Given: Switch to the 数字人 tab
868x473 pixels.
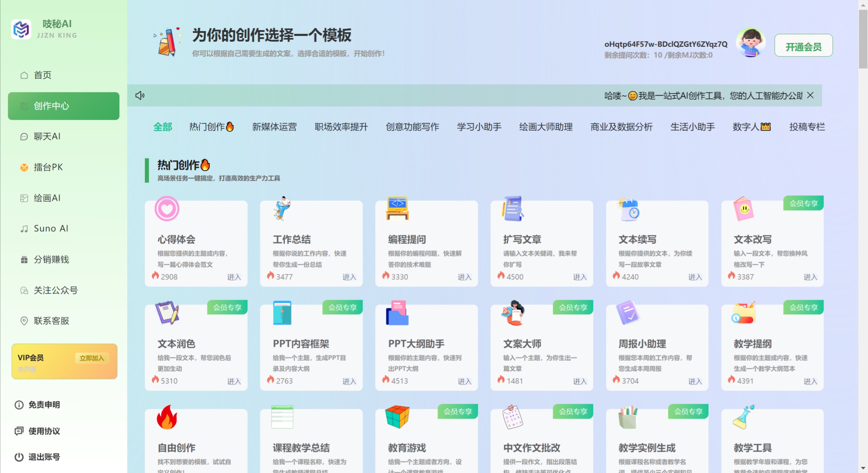Looking at the screenshot, I should pyautogui.click(x=751, y=127).
